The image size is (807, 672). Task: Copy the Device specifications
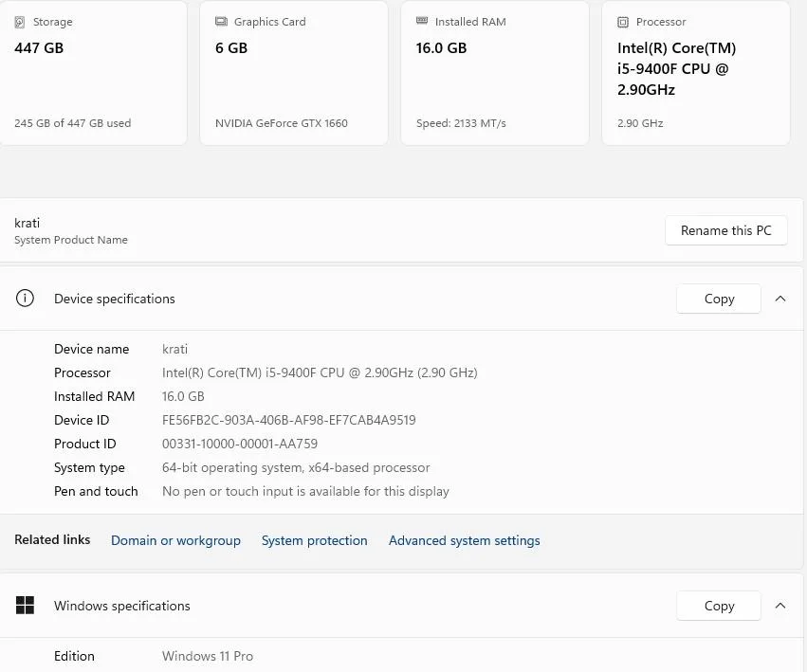(x=719, y=299)
